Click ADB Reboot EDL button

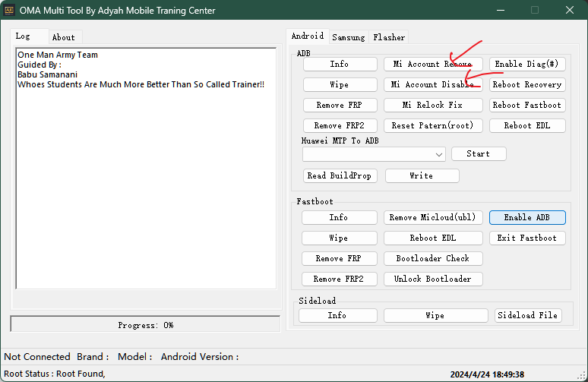coord(527,125)
